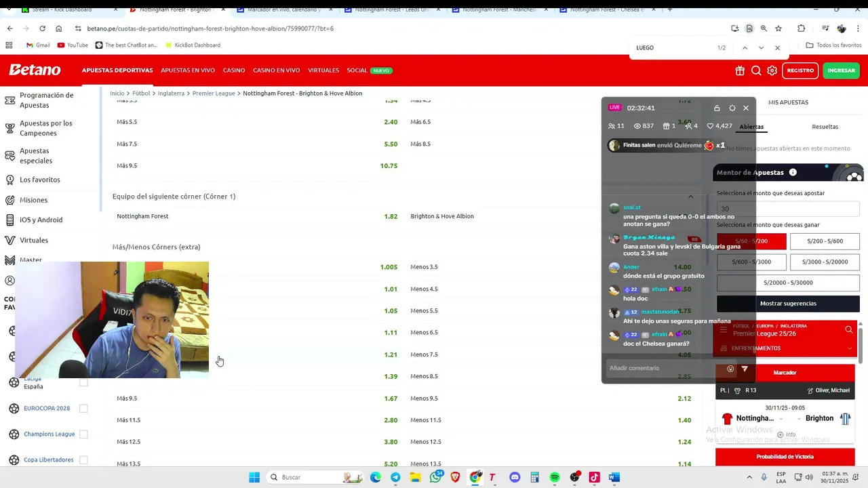Screen dimensions: 868x488
Task: Tick the LaLiga España favorite checkbox
Action: [83, 383]
